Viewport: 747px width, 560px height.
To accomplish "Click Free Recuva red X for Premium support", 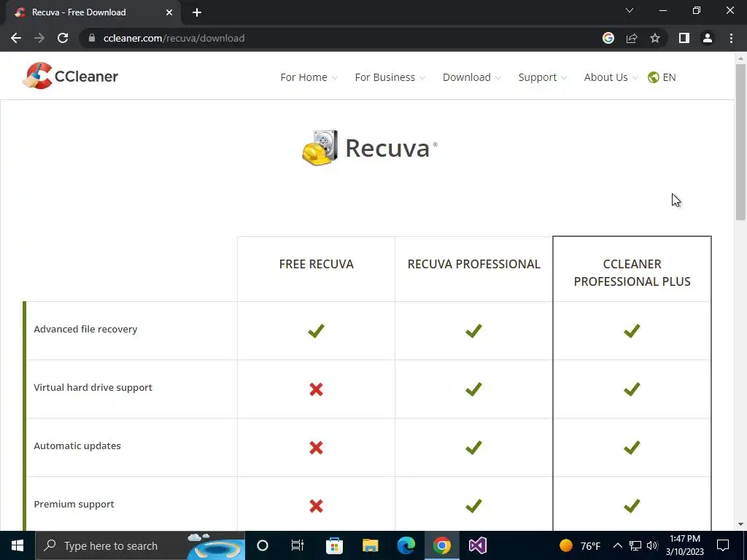I will point(316,506).
